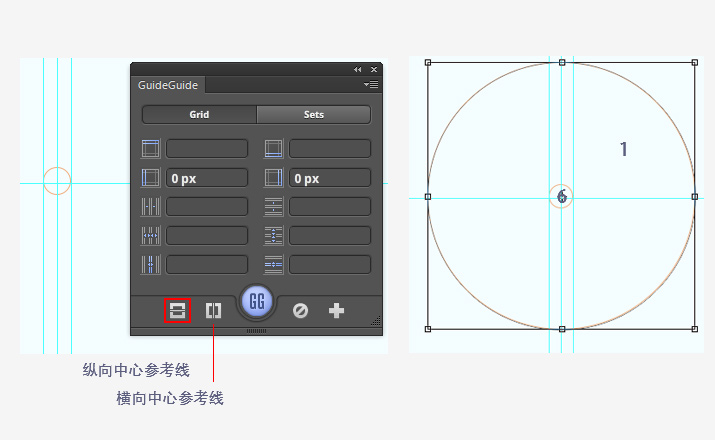Switch to the Grid tab
715x440 pixels.
[x=199, y=115]
